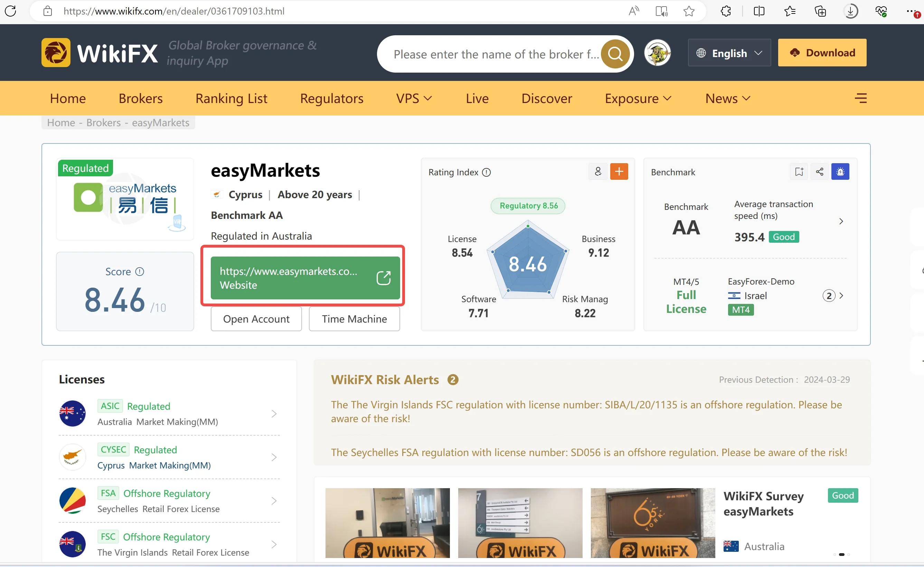Open browser extensions puzzle icon
This screenshot has width=924, height=567.
[726, 11]
